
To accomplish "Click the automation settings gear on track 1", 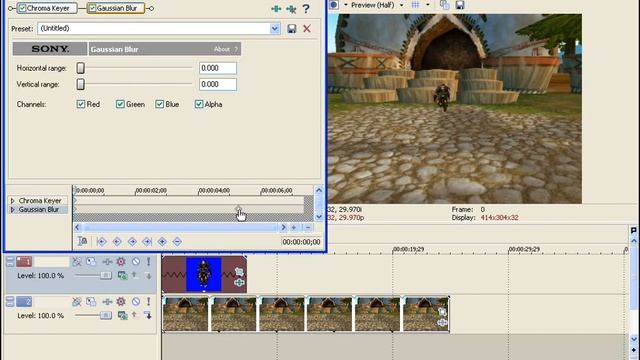I will [x=121, y=262].
